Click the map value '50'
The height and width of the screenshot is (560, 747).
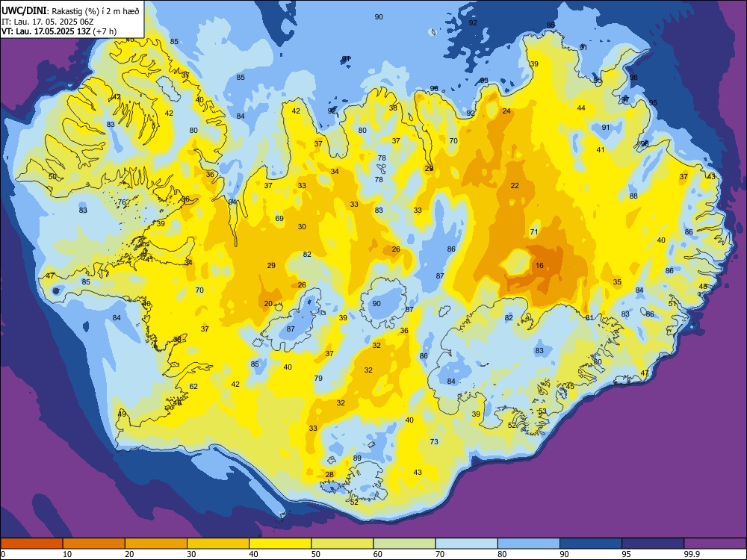click(x=52, y=177)
